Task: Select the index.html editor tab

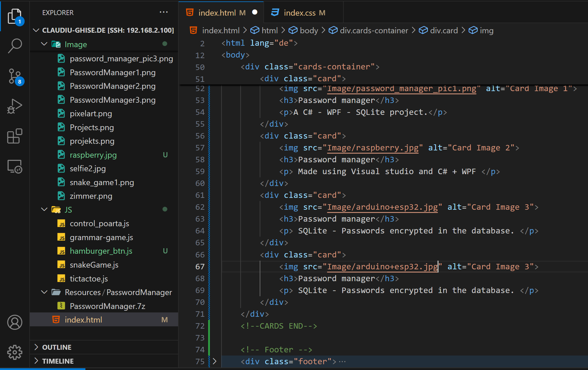Action: point(217,13)
